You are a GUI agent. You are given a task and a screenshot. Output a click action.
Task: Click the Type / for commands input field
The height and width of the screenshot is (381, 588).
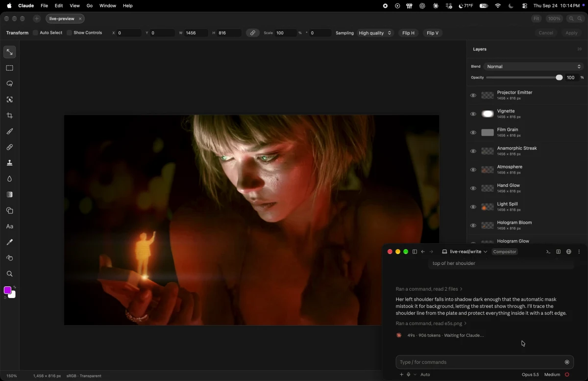click(480, 362)
